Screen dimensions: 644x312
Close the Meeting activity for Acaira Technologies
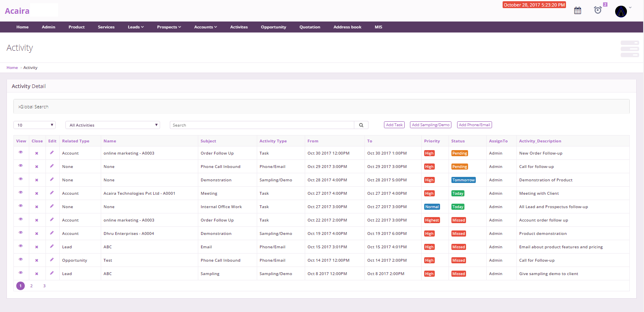coord(37,194)
